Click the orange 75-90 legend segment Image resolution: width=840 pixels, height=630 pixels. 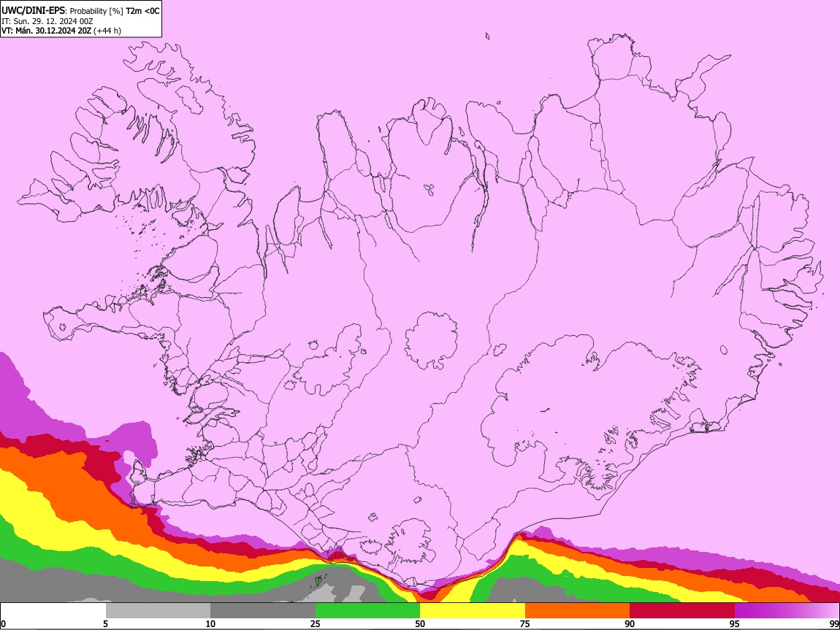577,610
